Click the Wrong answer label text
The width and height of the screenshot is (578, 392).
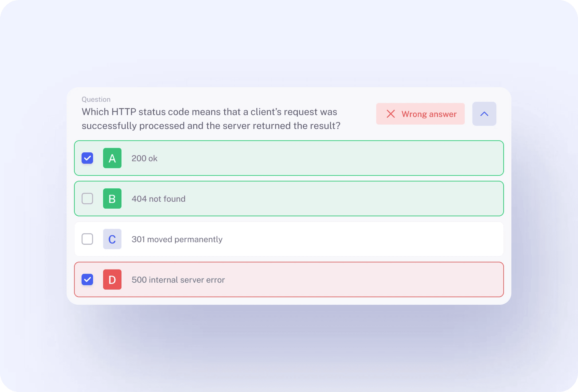coord(429,114)
